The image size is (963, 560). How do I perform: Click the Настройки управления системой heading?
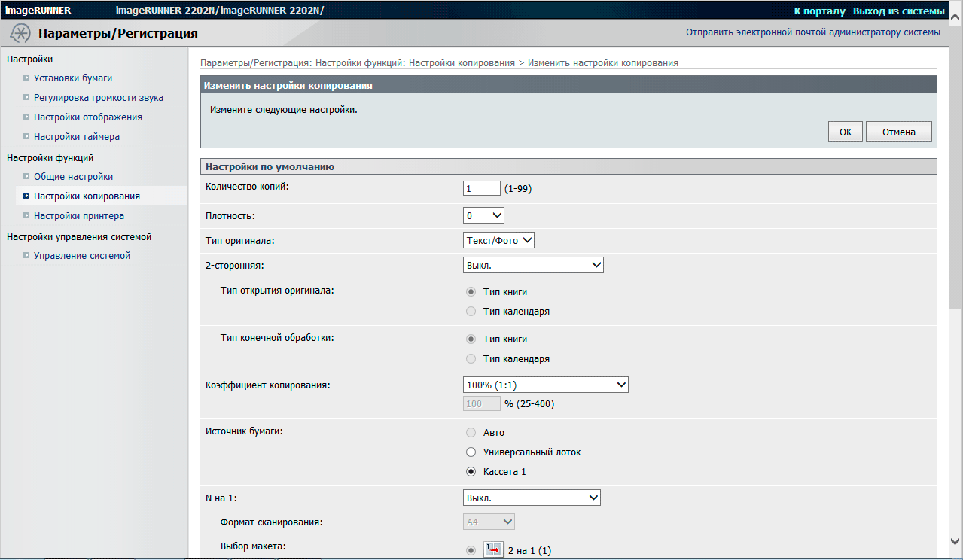click(79, 236)
